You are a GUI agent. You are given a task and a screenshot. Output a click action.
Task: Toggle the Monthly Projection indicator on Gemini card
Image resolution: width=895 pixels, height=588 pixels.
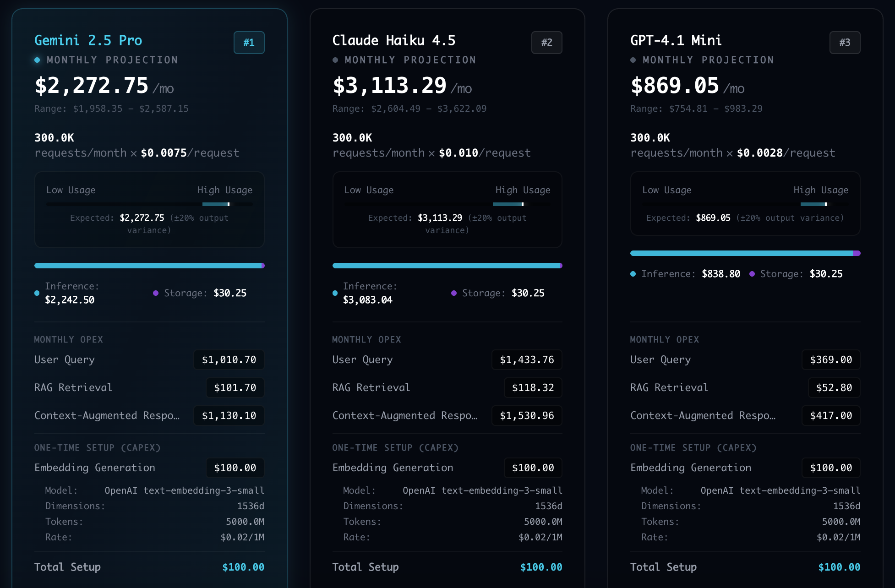pos(37,60)
